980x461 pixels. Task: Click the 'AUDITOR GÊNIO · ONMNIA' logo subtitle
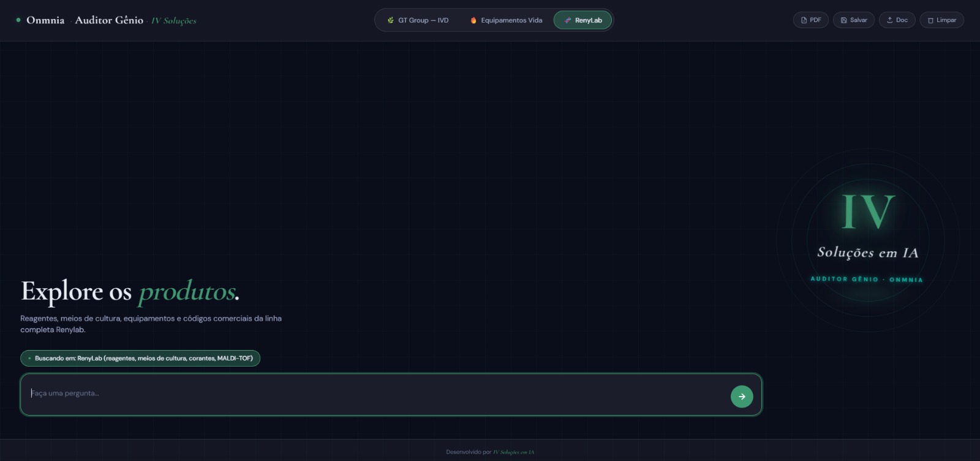(867, 280)
